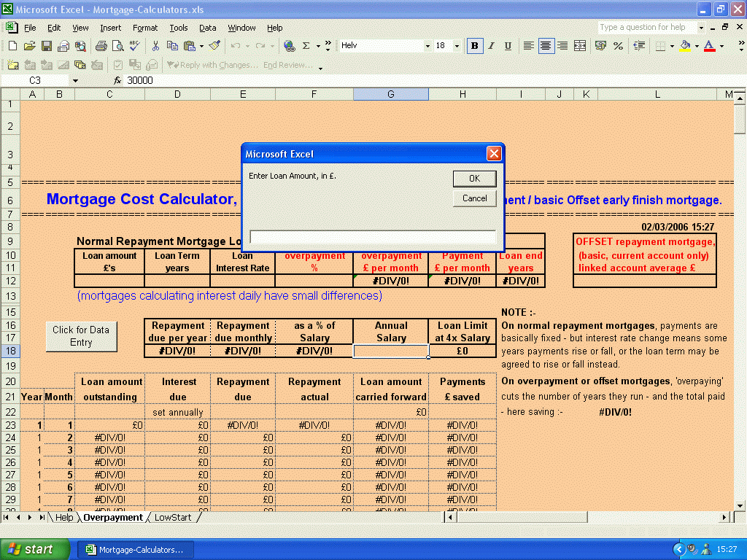Viewport: 747px width, 560px height.
Task: Expand the AutoSum functions dropdown arrow
Action: tap(318, 46)
